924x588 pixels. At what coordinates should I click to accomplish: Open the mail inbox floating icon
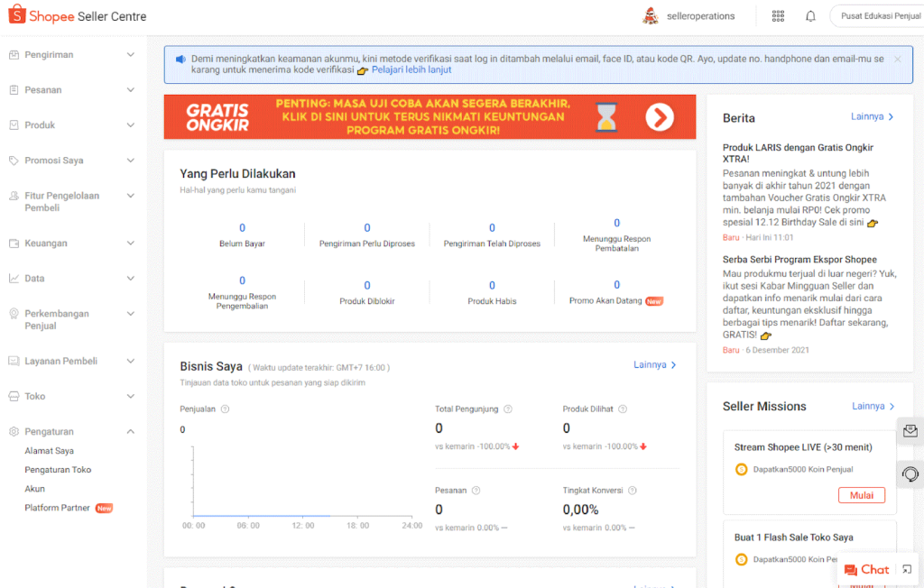tap(910, 431)
